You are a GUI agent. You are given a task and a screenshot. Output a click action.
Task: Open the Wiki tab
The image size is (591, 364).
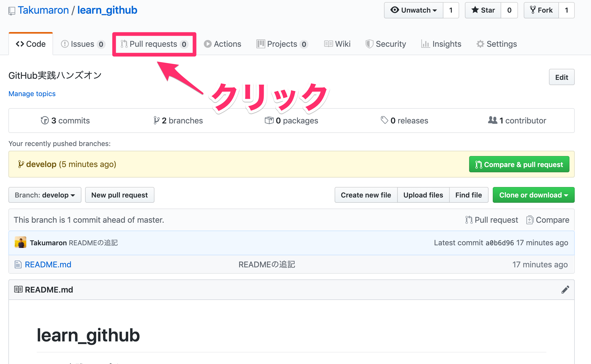point(337,44)
